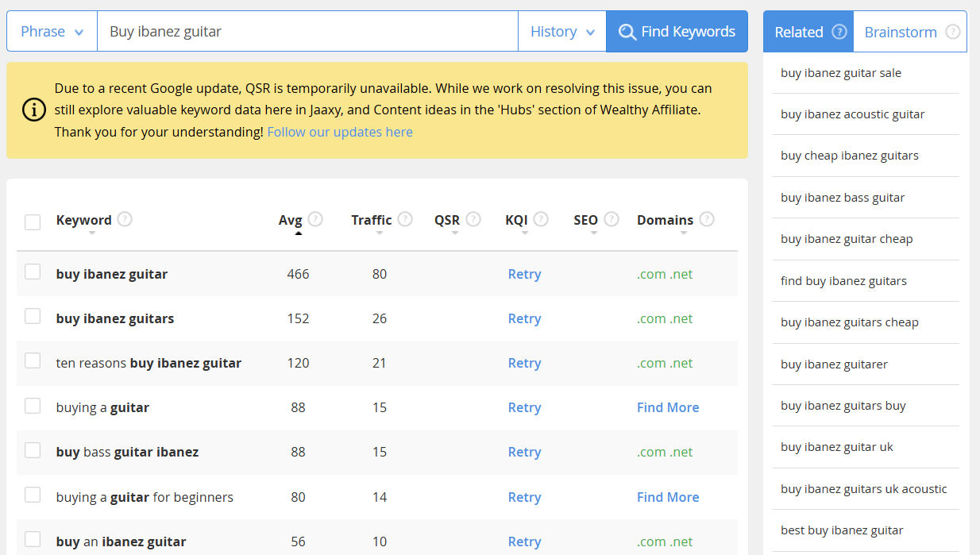Click the Traffic column question mark icon

405,218
